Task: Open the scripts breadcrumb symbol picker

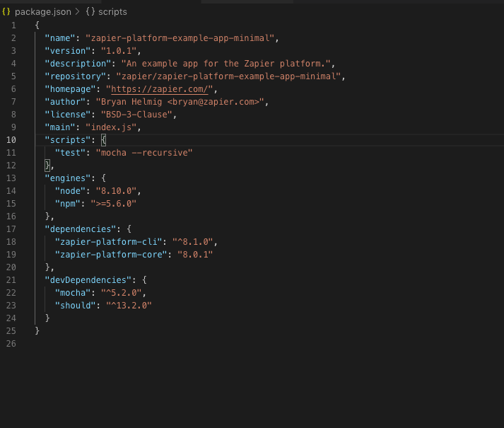Action: click(112, 12)
